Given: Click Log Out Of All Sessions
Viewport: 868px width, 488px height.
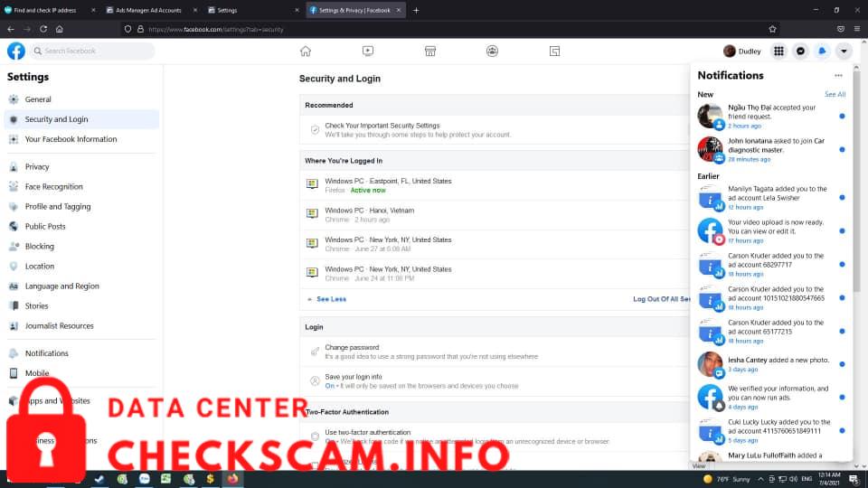Looking at the screenshot, I should pos(661,299).
